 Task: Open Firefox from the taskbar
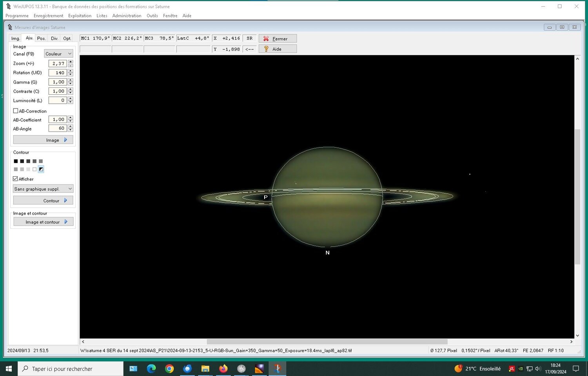click(x=223, y=369)
